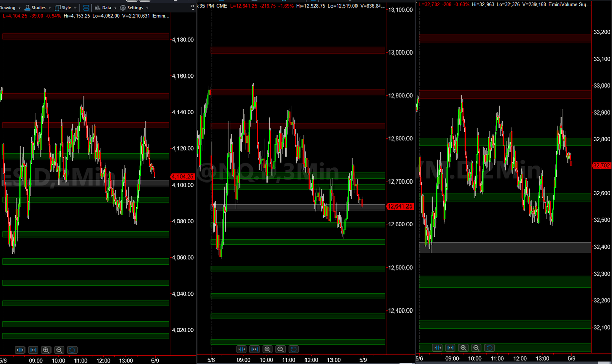612x364 pixels.
Task: Open the Data dropdown menu
Action: click(x=106, y=8)
